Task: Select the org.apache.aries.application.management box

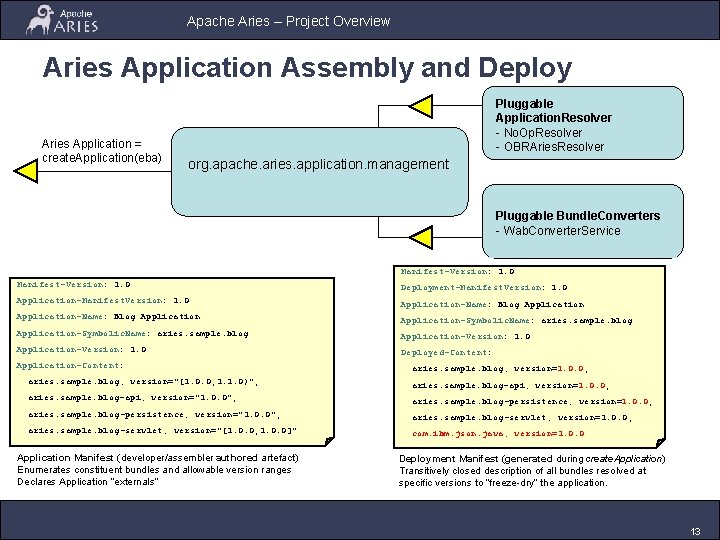Action: pyautogui.click(x=320, y=172)
